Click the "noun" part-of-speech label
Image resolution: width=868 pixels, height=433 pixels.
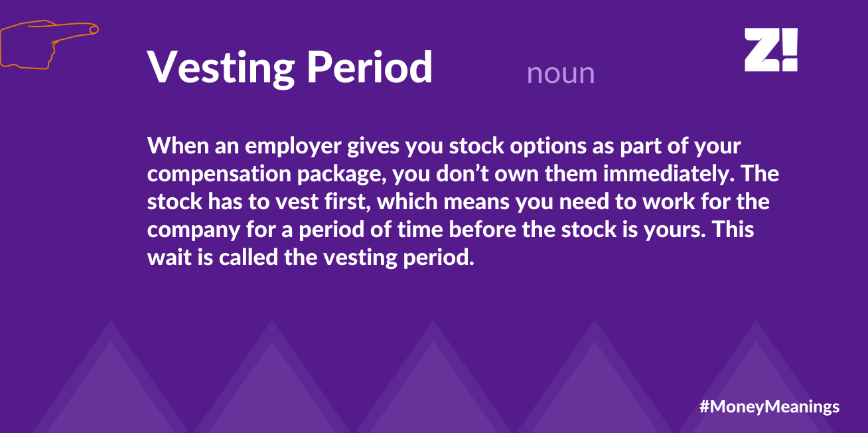(560, 74)
